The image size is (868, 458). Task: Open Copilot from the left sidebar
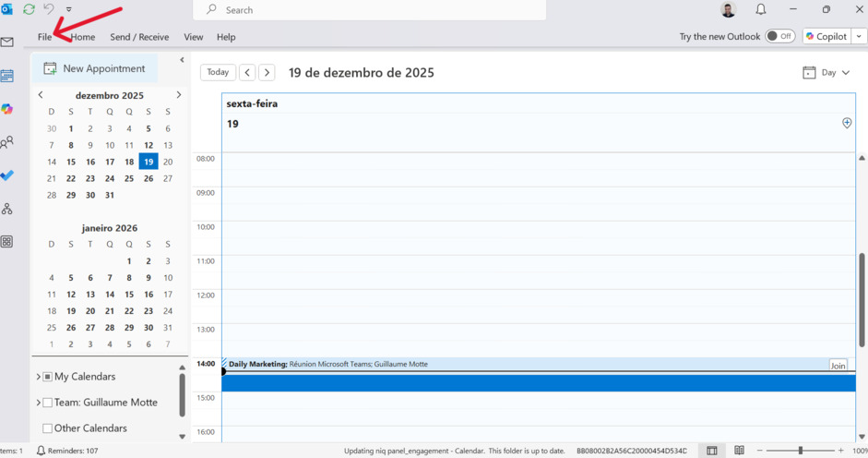point(6,109)
